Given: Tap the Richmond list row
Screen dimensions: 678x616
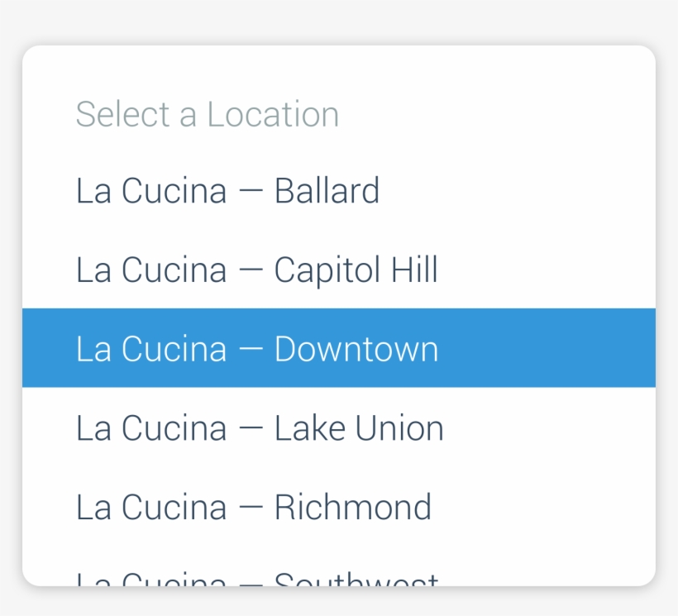Looking at the screenshot, I should pos(339,507).
